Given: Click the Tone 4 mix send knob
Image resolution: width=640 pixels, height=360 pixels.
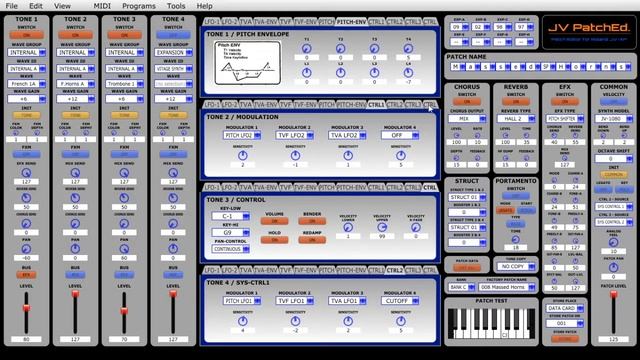Looking at the screenshot, I should (173, 173).
